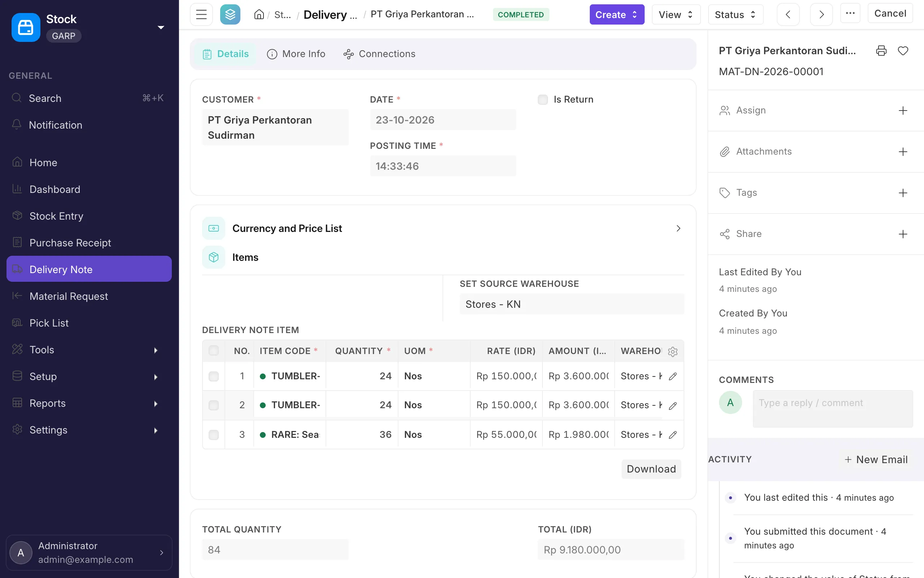Switch to the More Info tab
Screen dimensions: 924x578
(296, 54)
